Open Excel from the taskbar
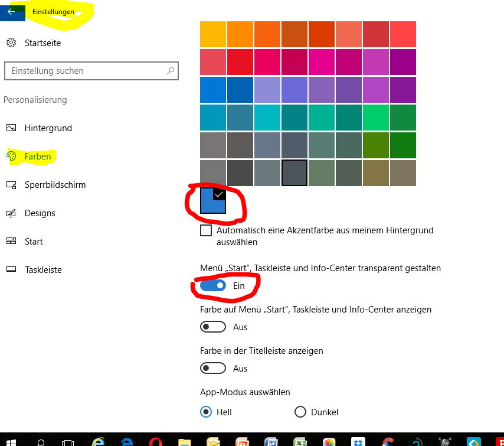The image size is (504, 446). pos(300,441)
